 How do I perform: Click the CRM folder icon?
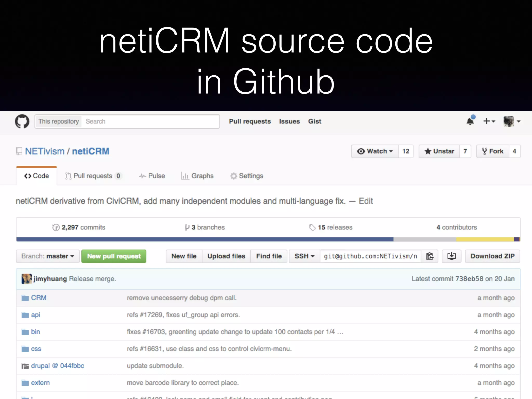[25, 298]
